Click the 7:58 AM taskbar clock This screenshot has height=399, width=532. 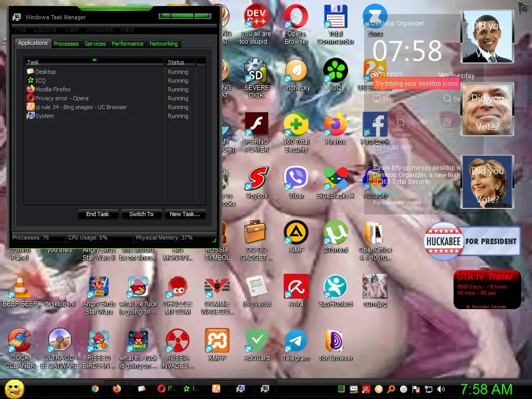(486, 389)
